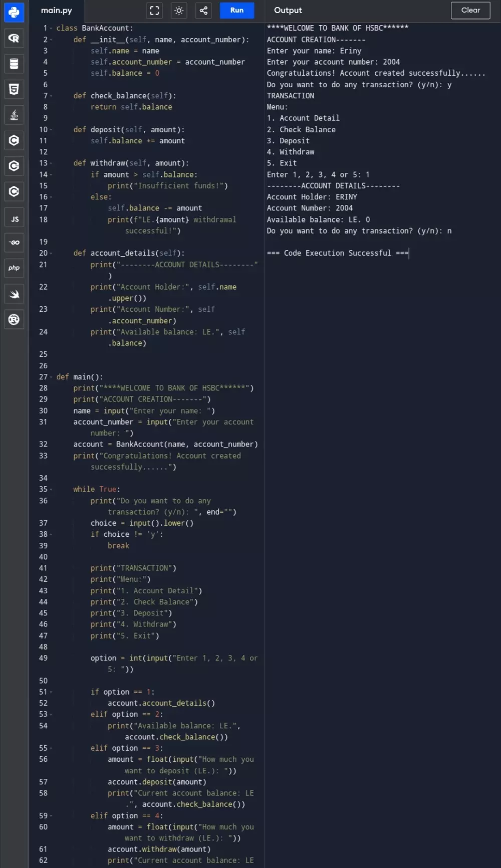Place cursor on 'return self.balance' code line
501x868 pixels.
[x=131, y=107]
